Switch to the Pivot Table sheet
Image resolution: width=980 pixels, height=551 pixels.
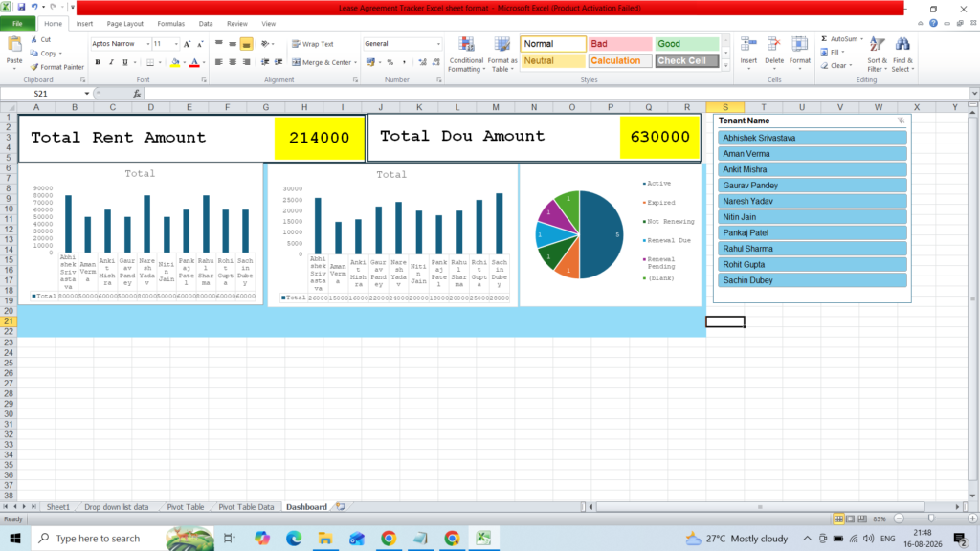(x=185, y=507)
